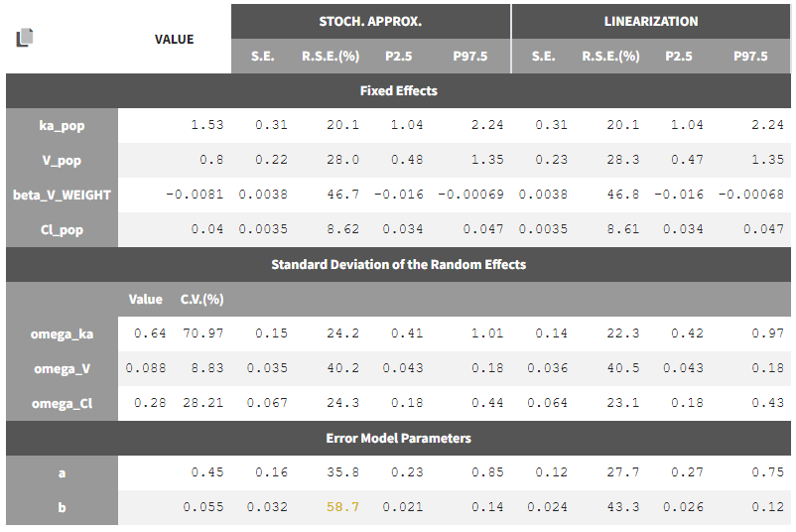
Task: Select the LINEARIZATION header
Action: [x=651, y=21]
